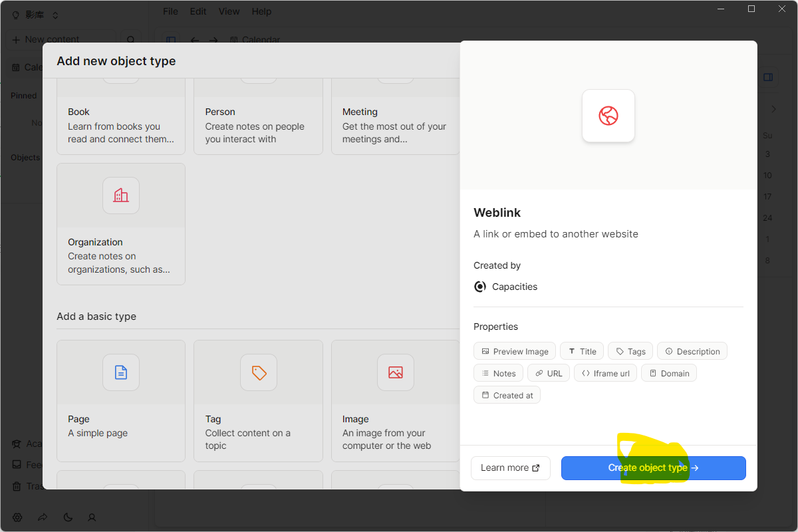Viewport: 798px width, 532px height.
Task: Click the Weblink globe icon in preview
Action: tap(608, 116)
